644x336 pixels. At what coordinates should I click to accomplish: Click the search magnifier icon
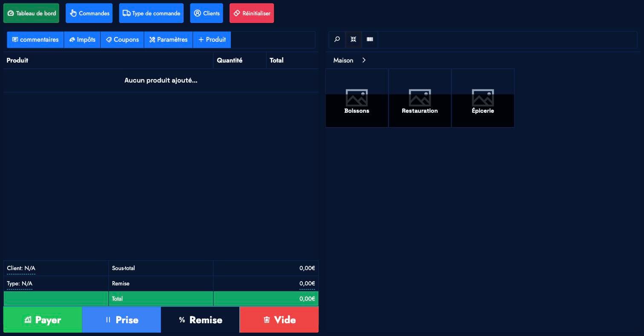(x=337, y=40)
